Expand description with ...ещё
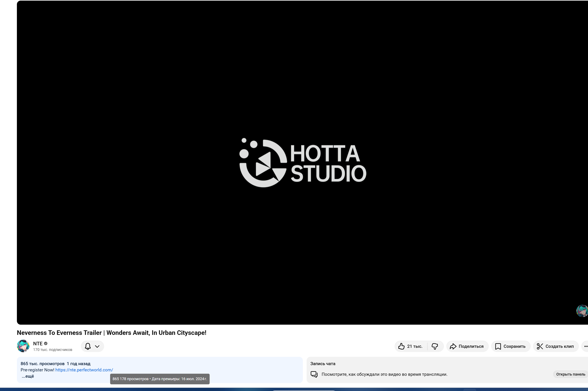 (28, 376)
